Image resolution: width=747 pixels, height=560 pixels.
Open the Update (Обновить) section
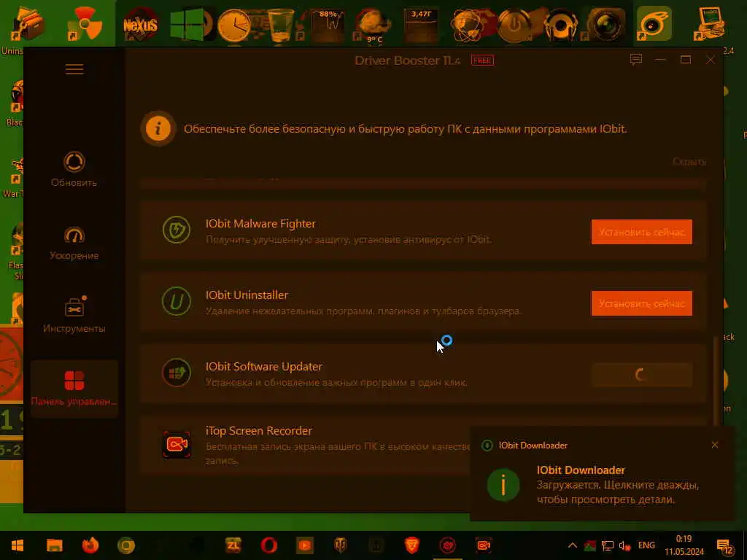pyautogui.click(x=74, y=169)
